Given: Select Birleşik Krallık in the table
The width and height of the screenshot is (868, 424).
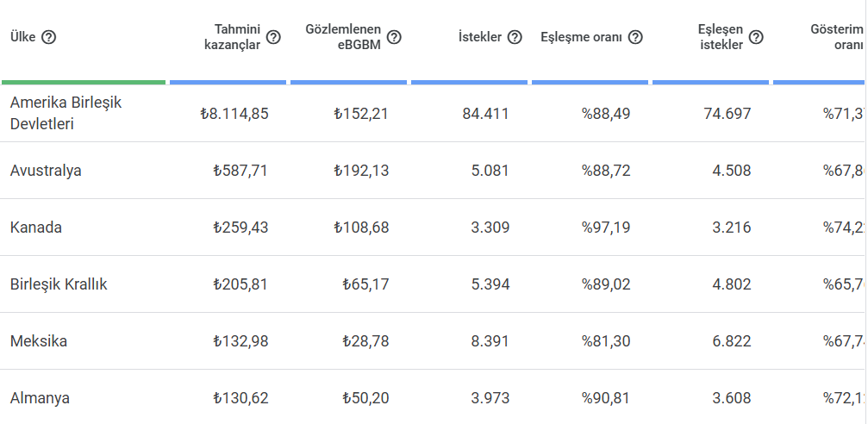Looking at the screenshot, I should (59, 284).
